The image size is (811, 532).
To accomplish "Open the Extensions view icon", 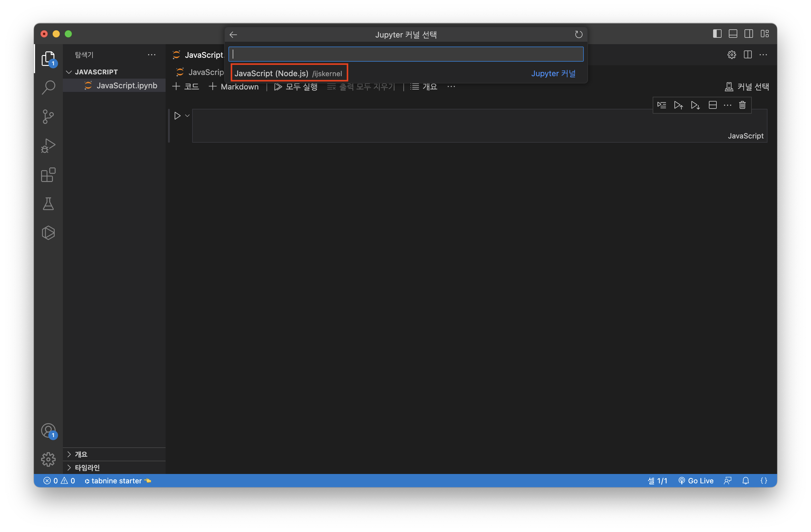I will pyautogui.click(x=48, y=175).
